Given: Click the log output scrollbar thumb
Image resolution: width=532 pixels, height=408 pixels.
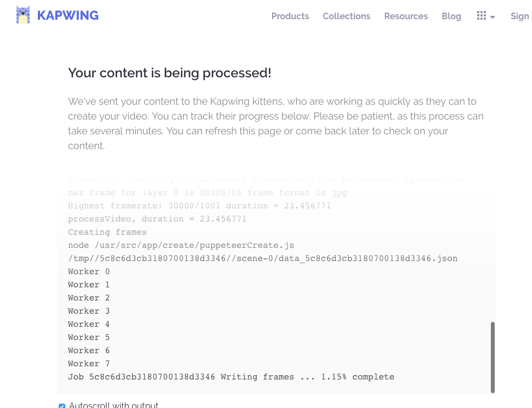Looking at the screenshot, I should (x=493, y=356).
